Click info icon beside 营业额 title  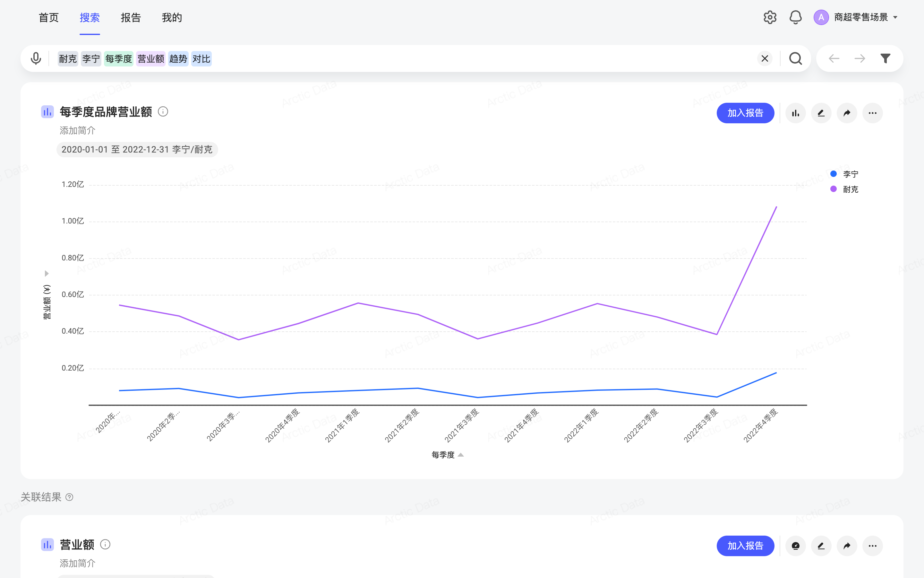pos(105,544)
